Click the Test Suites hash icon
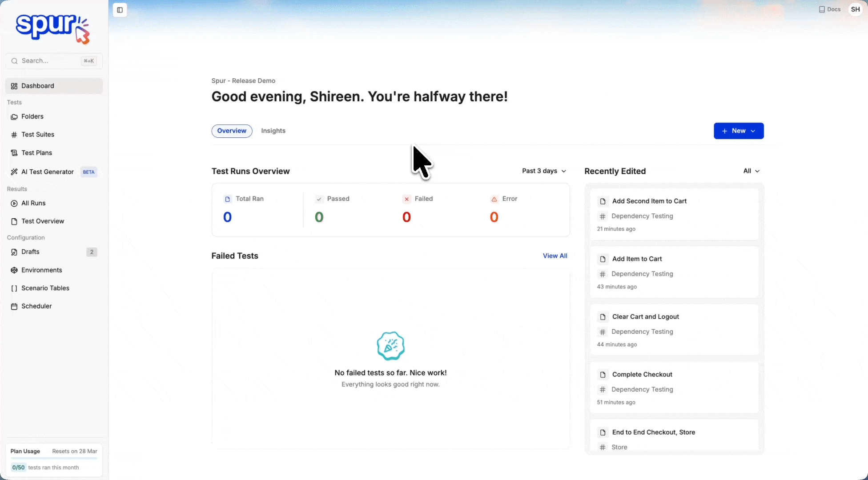The image size is (868, 480). click(14, 135)
